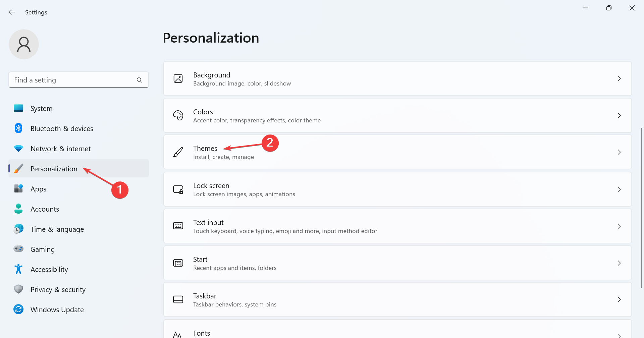644x338 pixels.
Task: Click the back arrow icon
Action: click(12, 12)
